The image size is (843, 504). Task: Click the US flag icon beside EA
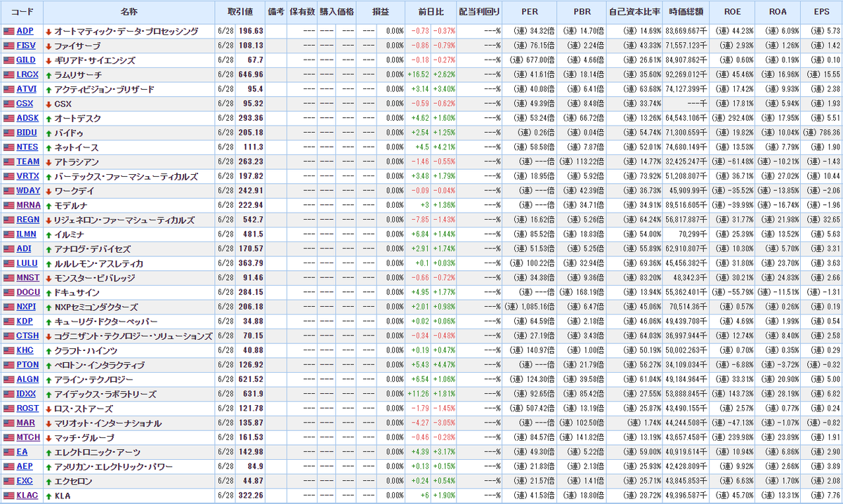pyautogui.click(x=8, y=452)
